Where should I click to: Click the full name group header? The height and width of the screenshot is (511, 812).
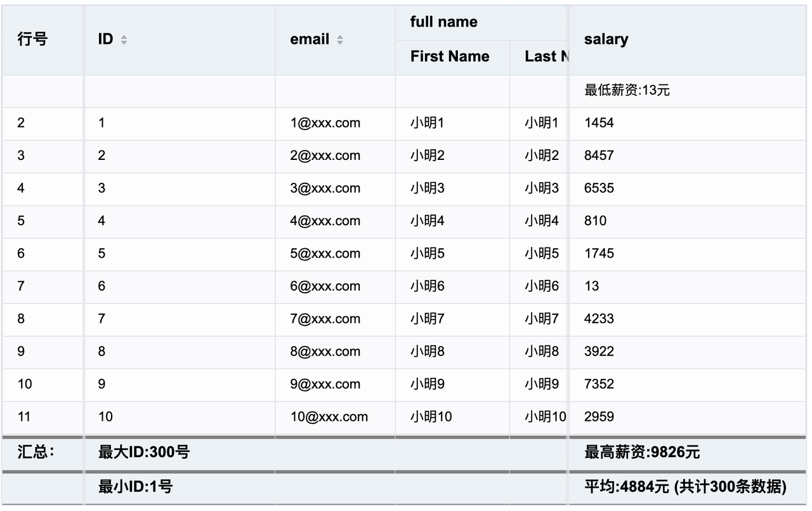coord(443,22)
